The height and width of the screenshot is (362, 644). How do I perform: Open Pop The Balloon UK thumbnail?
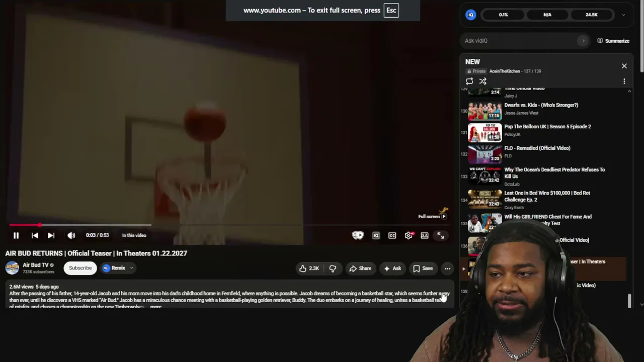[485, 133]
